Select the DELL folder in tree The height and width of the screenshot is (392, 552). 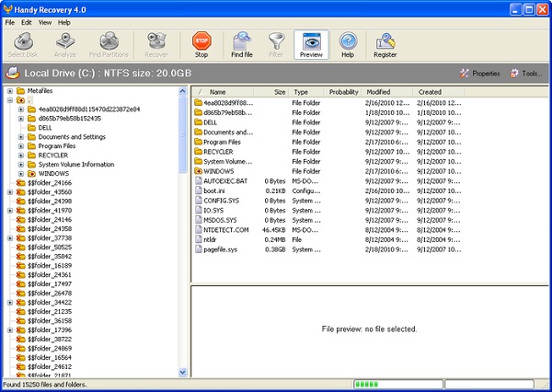(x=45, y=128)
